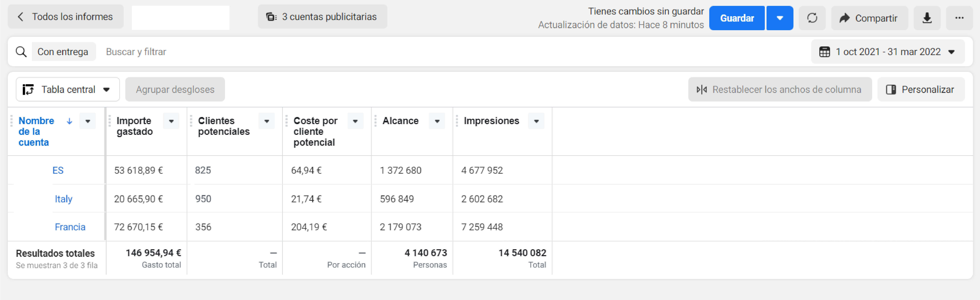Open Clientes potenciales column dropdown

[x=266, y=121]
